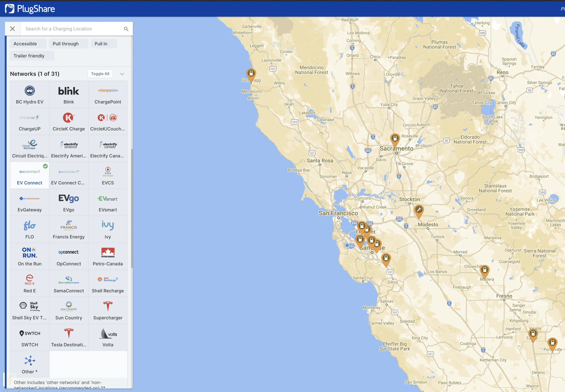Toggle the Pull in filter

pyautogui.click(x=104, y=44)
